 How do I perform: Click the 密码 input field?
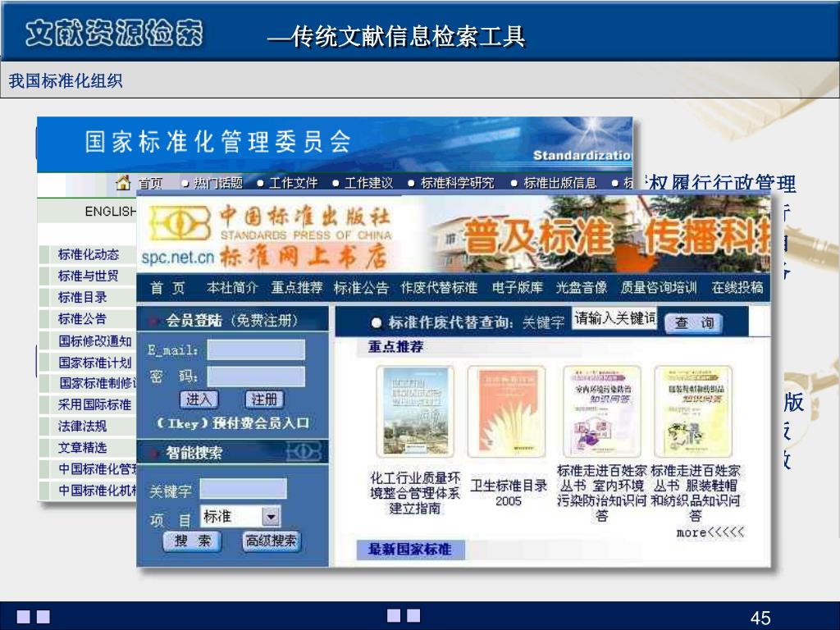tap(256, 377)
